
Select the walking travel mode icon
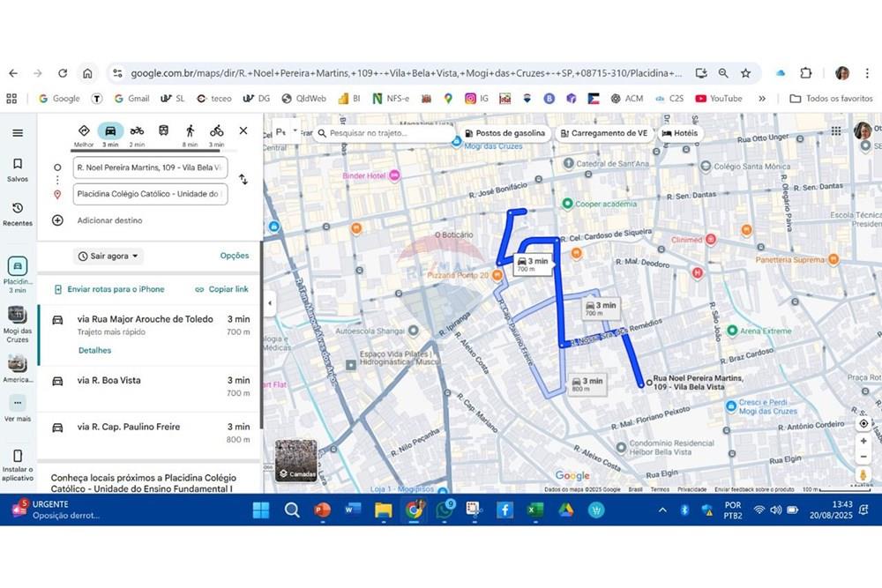tap(190, 131)
